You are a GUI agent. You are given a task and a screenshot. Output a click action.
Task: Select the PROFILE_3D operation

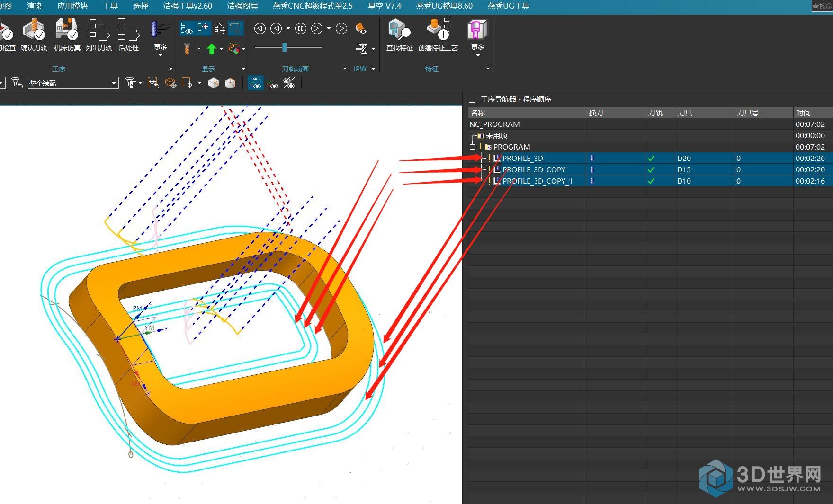[523, 158]
